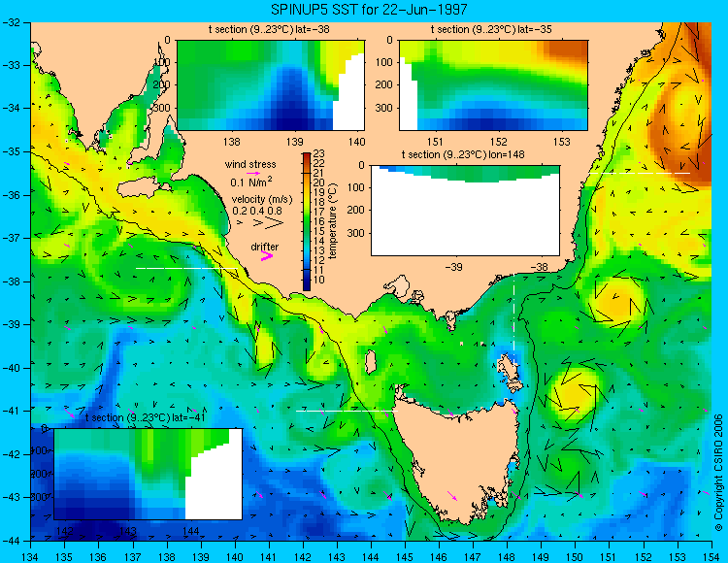
Task: Click the white dashed section line at lat -41
Action: (x=347, y=411)
